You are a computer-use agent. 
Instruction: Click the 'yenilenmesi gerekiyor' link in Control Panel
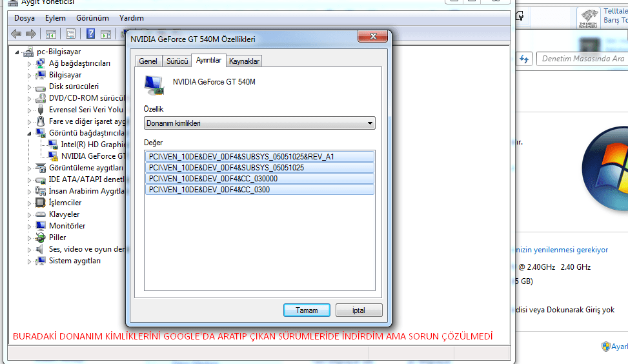click(562, 250)
